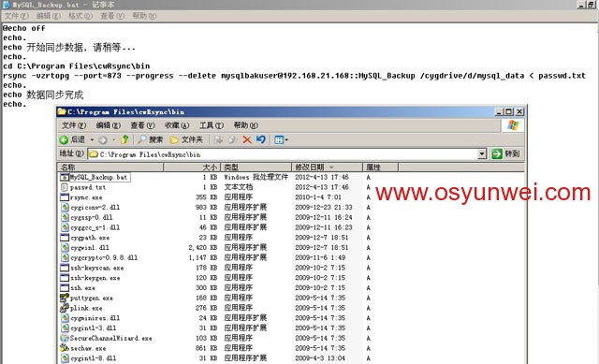Click the 文本文档 type cell for passwd.txt
Screen dimensions: 599x364
[x=238, y=187]
